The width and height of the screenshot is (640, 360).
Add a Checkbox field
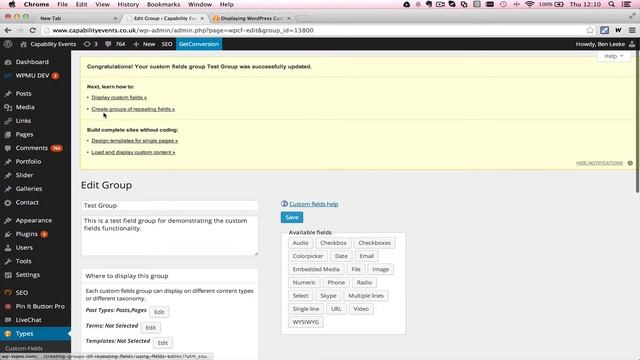[x=333, y=243]
